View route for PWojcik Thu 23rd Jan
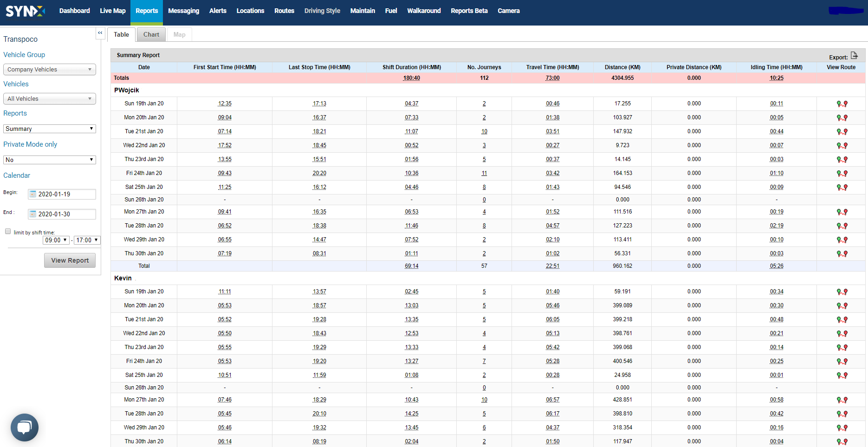This screenshot has height=447, width=868. [x=842, y=160]
